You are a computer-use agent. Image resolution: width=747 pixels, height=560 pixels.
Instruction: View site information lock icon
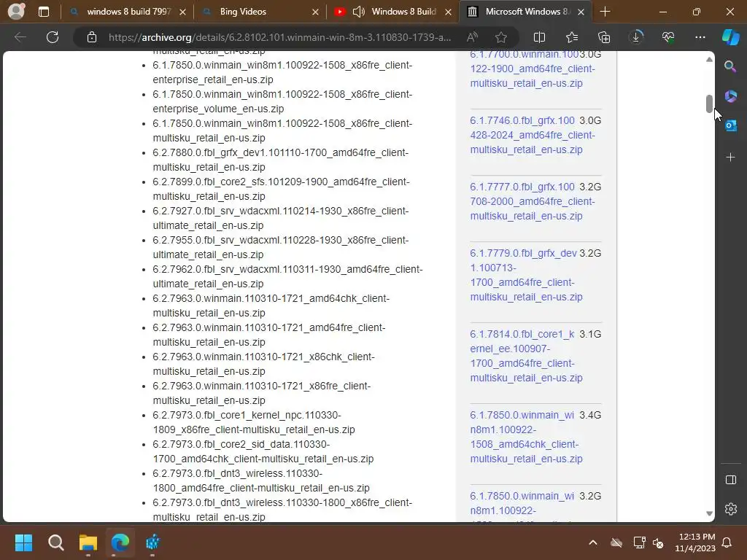[x=92, y=36]
